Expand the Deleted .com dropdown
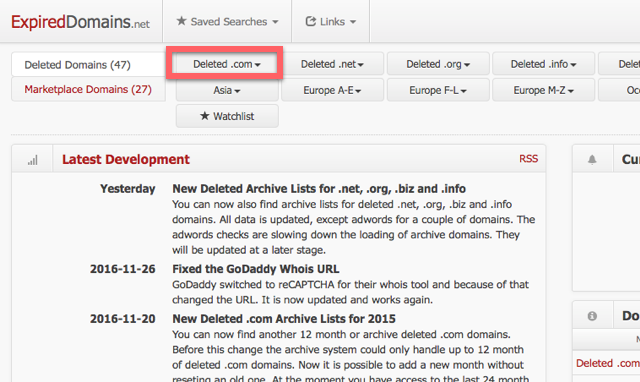 pos(227,64)
